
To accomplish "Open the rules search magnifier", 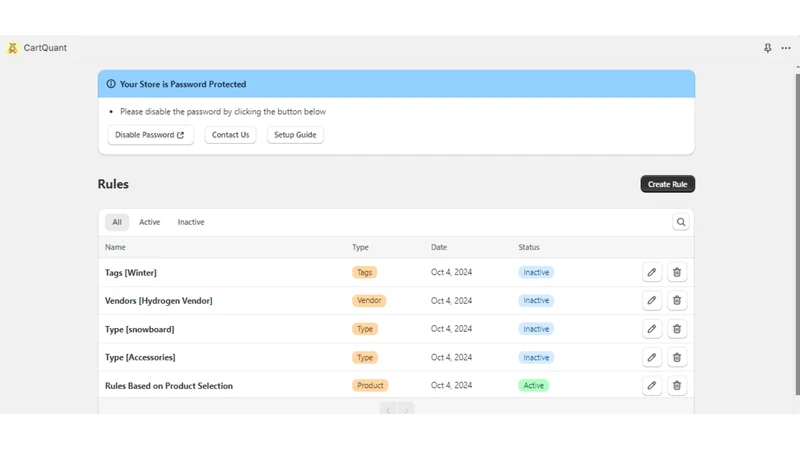I will (x=681, y=222).
